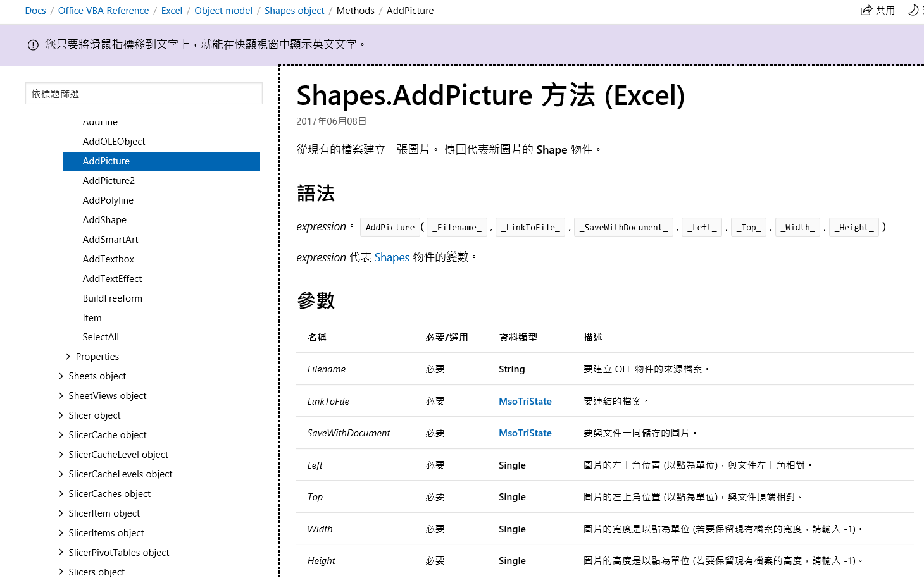Select AddPicture2 in the sidebar

[108, 181]
